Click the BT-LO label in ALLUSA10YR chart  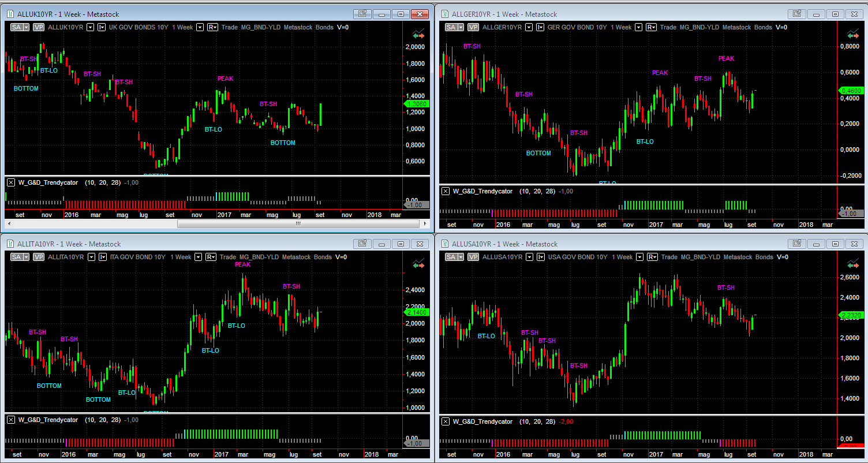click(x=487, y=335)
